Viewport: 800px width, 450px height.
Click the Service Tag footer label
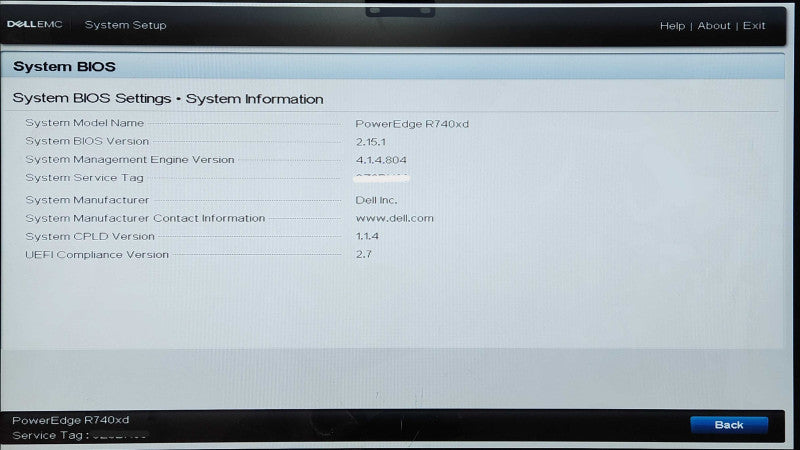tap(51, 435)
